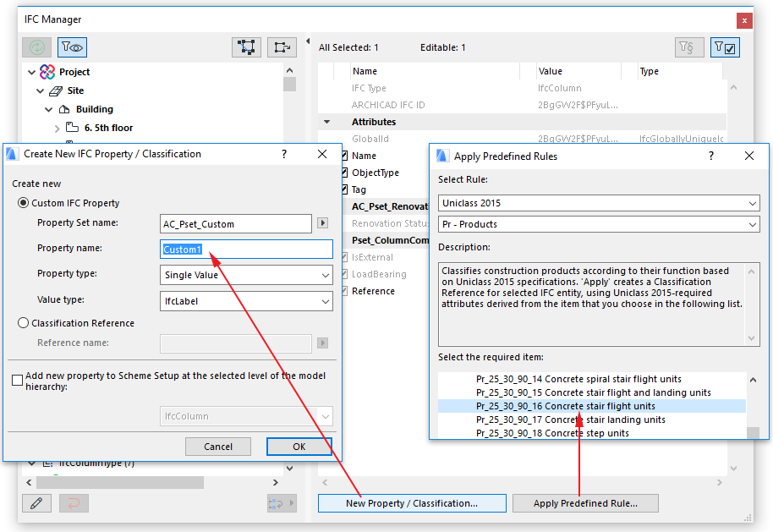773x532 pixels.
Task: Select Custom IFC Property radio button
Action: (23, 203)
